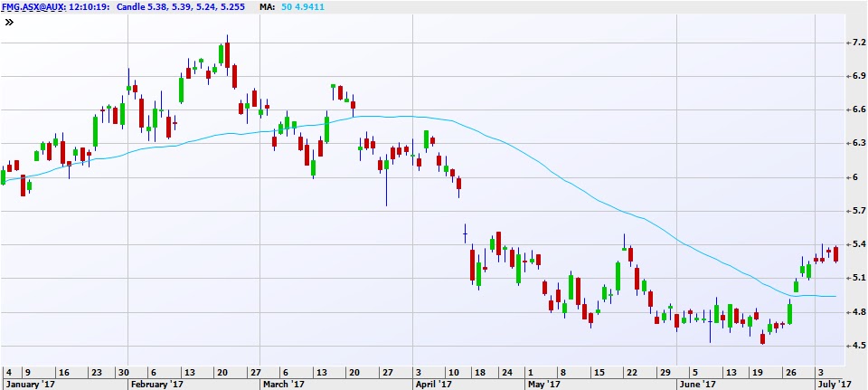Select the June '17 month label
This screenshot has height=390, width=868.
click(x=697, y=384)
